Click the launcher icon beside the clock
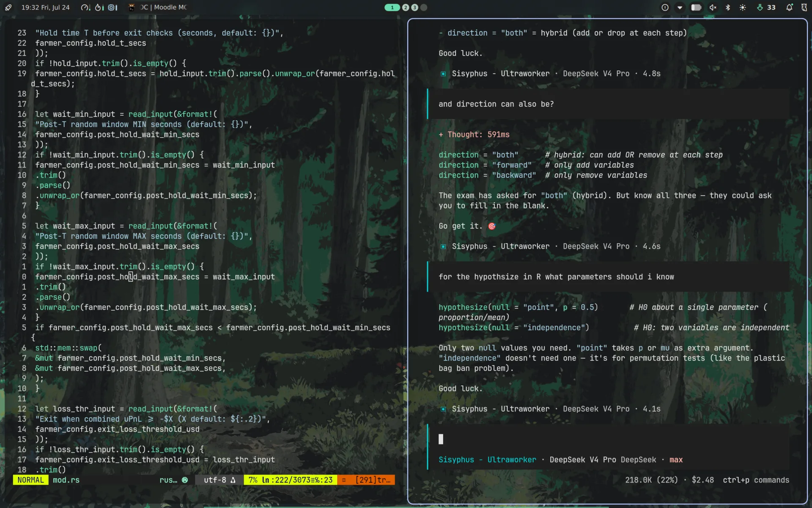Screen dimensions: 812x508 coord(8,7)
